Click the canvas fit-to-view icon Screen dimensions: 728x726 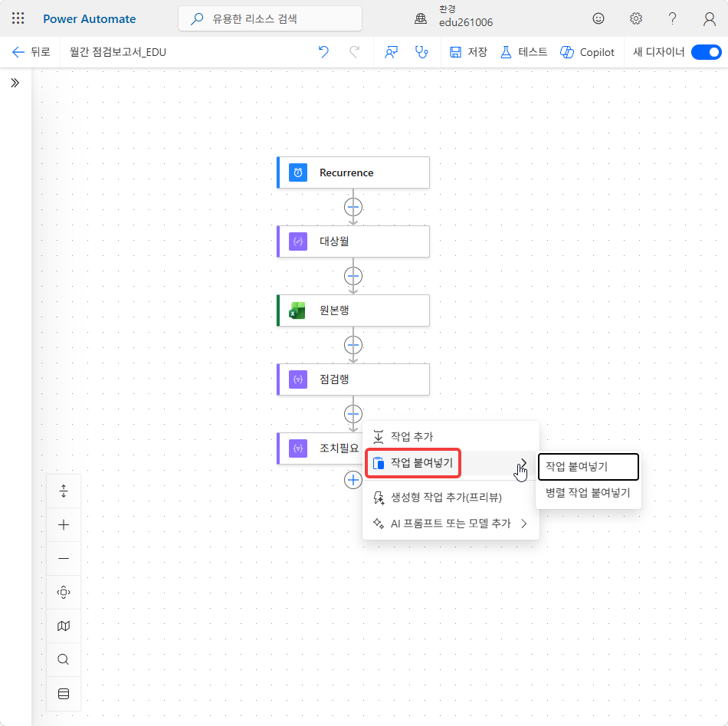pos(64,593)
